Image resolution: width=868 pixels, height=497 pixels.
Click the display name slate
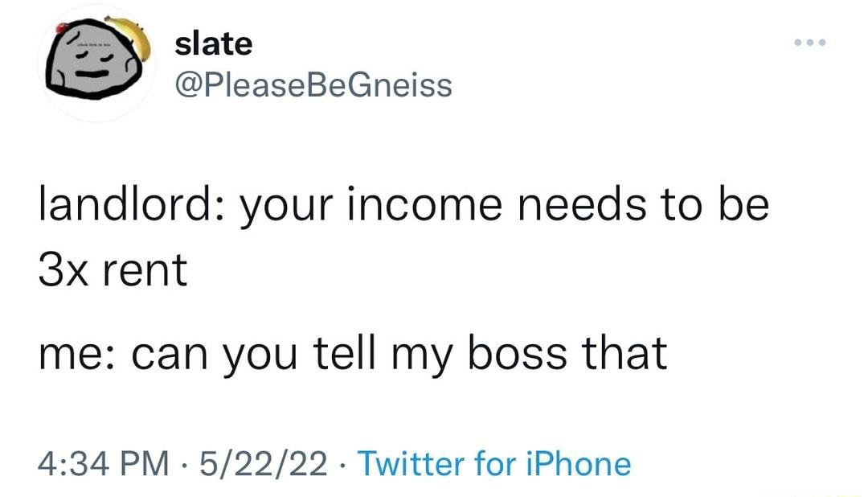pyautogui.click(x=212, y=43)
